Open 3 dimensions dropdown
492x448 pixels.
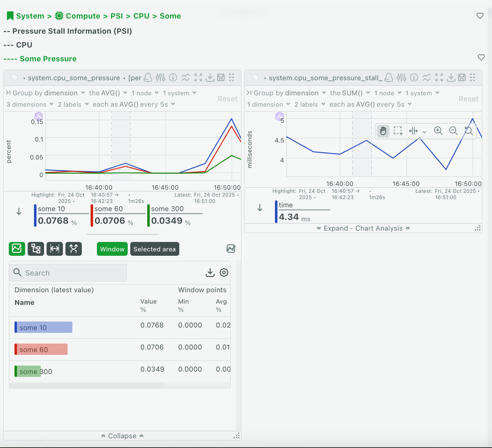[30, 104]
